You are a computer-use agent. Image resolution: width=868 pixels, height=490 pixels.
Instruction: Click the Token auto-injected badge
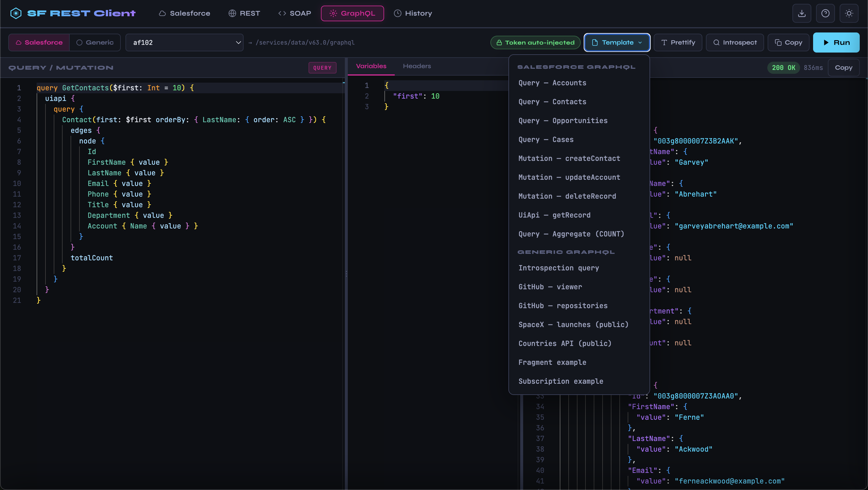(x=535, y=43)
